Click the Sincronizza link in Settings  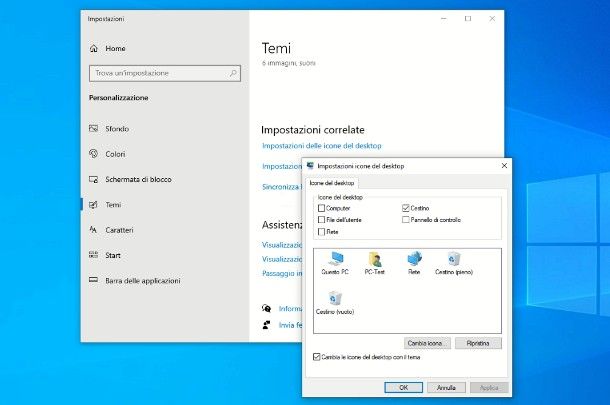tap(282, 187)
